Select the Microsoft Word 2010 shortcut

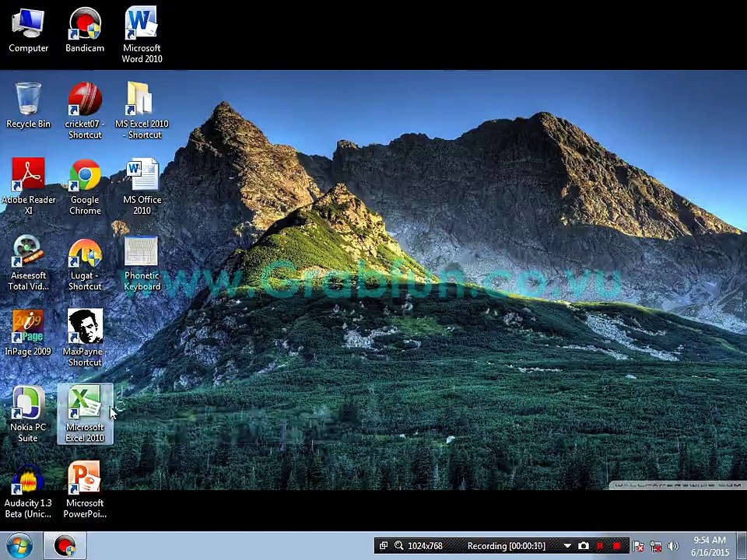click(x=142, y=34)
